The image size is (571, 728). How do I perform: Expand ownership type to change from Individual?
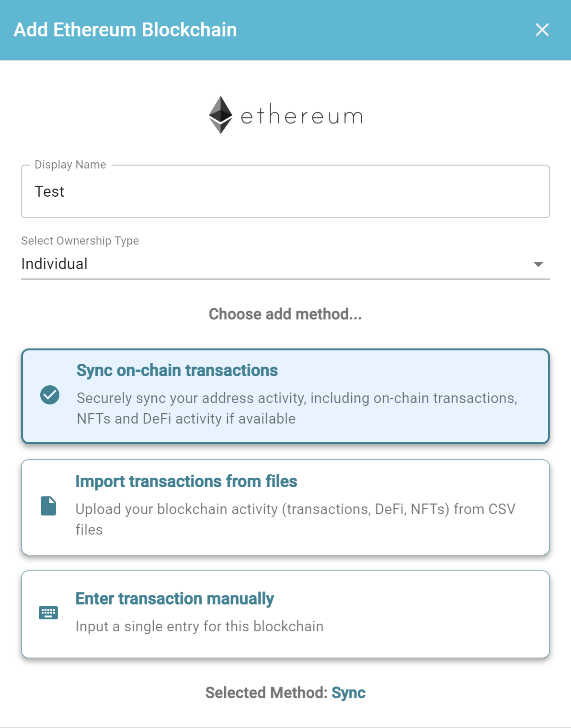[285, 263]
